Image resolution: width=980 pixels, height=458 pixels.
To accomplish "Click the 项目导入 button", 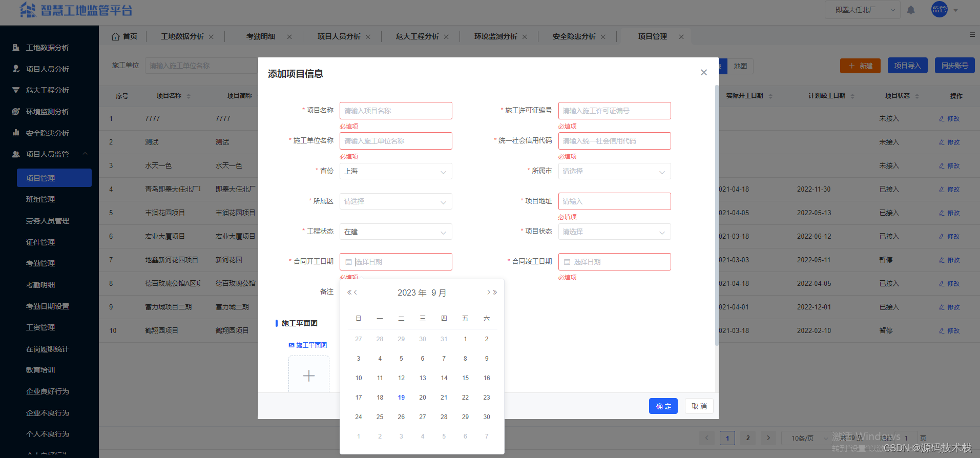I will pos(907,66).
